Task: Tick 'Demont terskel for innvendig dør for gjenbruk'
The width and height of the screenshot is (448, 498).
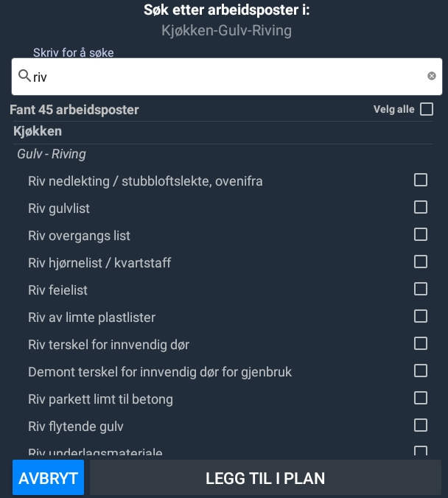Action: click(x=421, y=371)
